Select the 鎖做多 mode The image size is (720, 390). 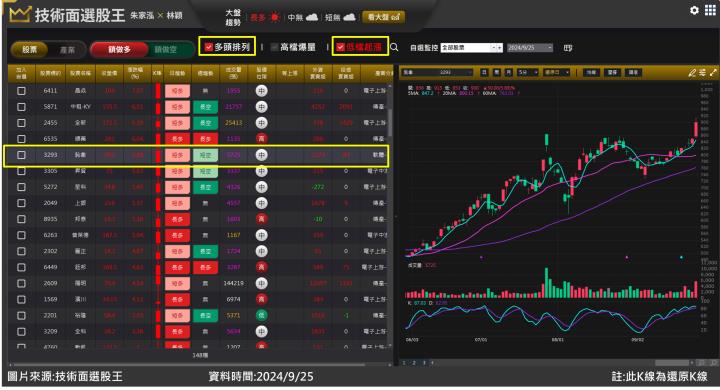(x=119, y=50)
